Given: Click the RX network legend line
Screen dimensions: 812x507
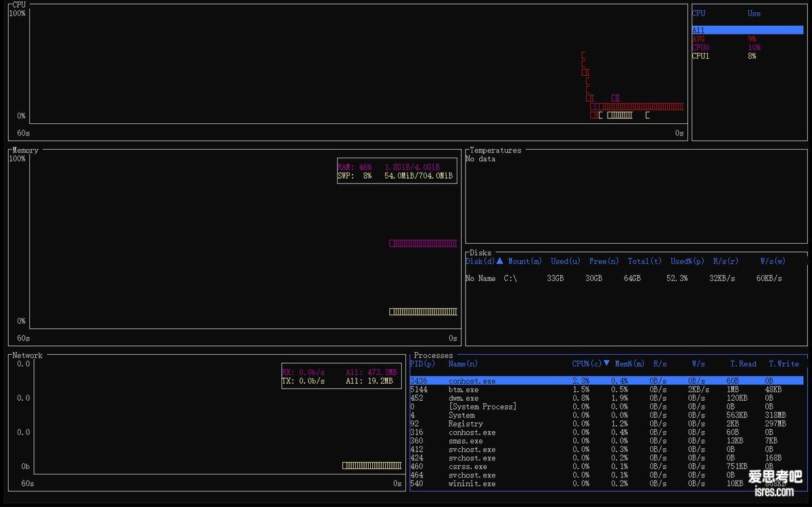Looking at the screenshot, I should [x=340, y=372].
